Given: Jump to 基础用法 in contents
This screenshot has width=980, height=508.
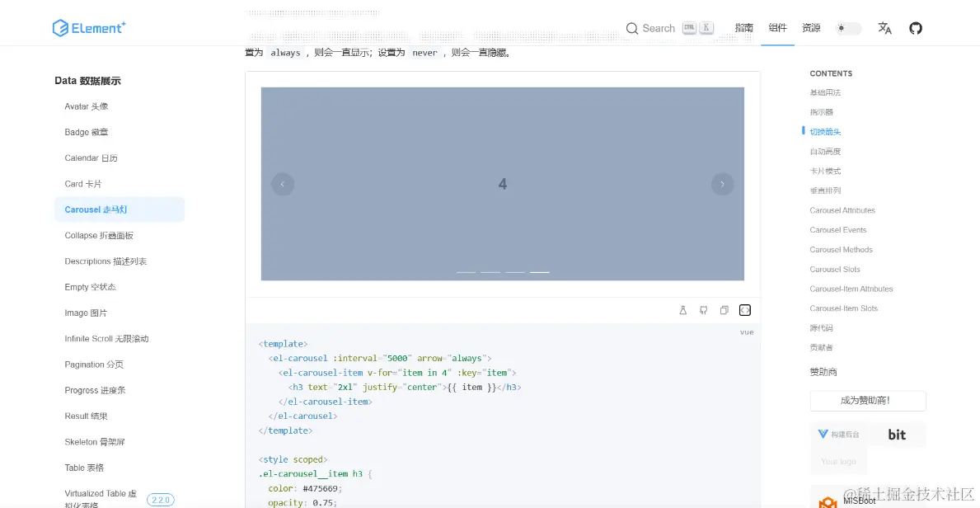Looking at the screenshot, I should pyautogui.click(x=825, y=92).
